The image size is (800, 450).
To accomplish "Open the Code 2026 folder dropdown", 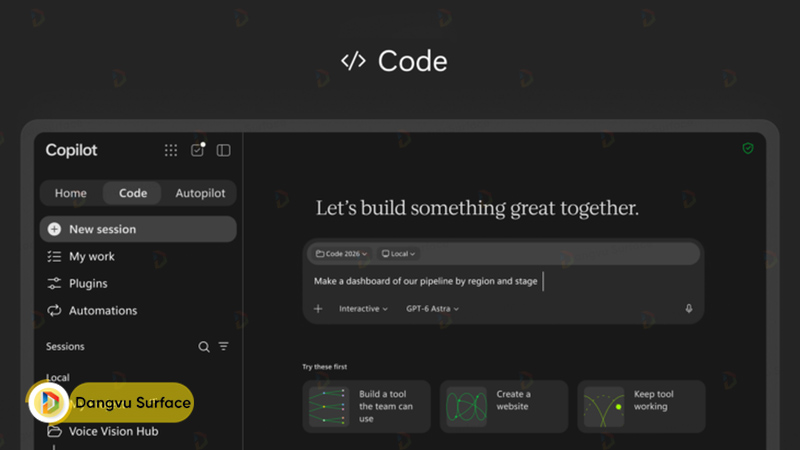I will pyautogui.click(x=341, y=254).
